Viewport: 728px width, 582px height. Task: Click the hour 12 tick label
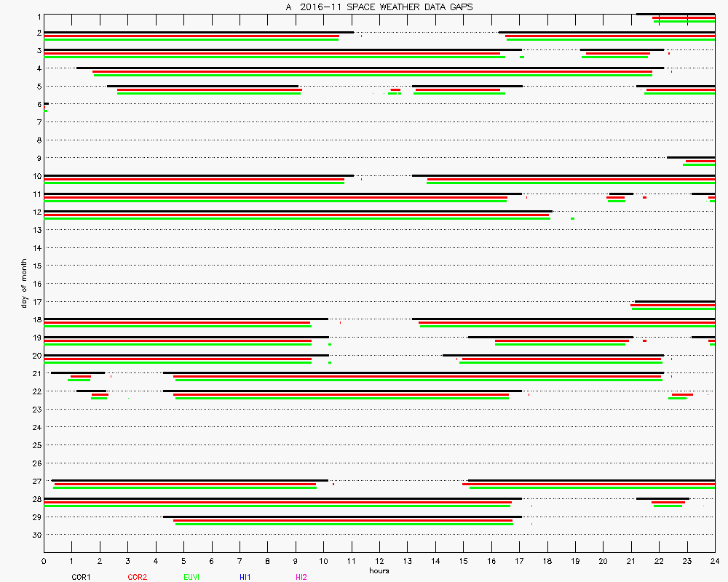[379, 561]
